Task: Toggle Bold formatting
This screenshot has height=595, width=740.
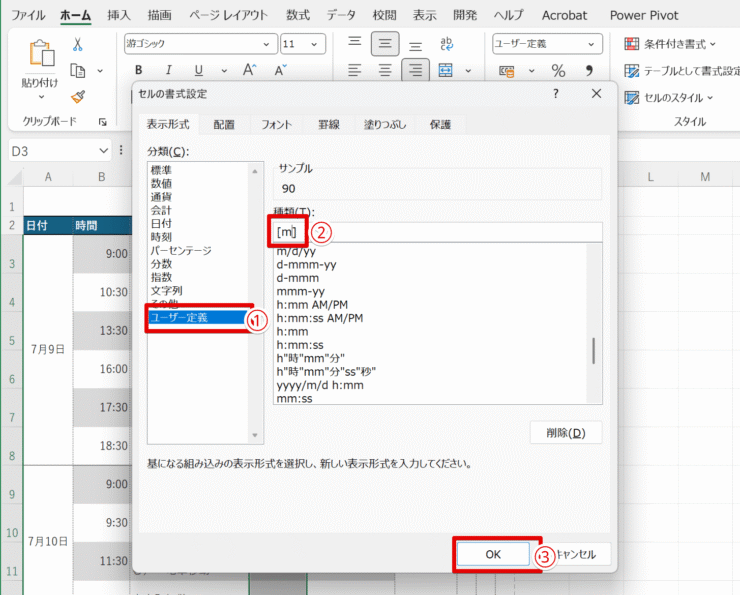Action: point(138,70)
